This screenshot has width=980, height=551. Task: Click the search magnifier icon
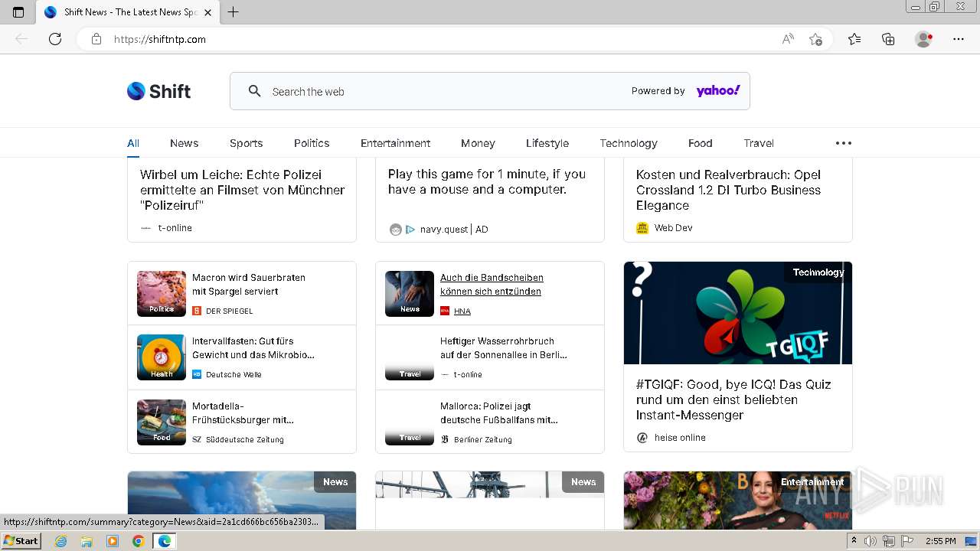point(255,91)
